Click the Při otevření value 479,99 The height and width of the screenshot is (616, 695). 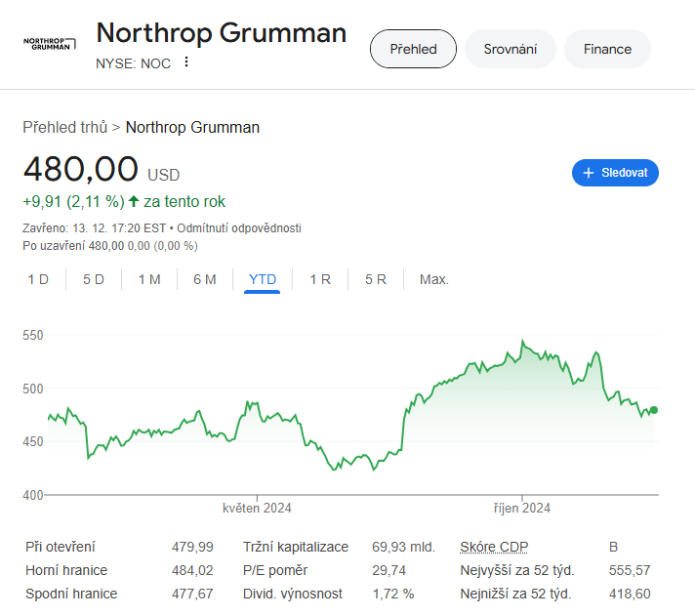(192, 547)
